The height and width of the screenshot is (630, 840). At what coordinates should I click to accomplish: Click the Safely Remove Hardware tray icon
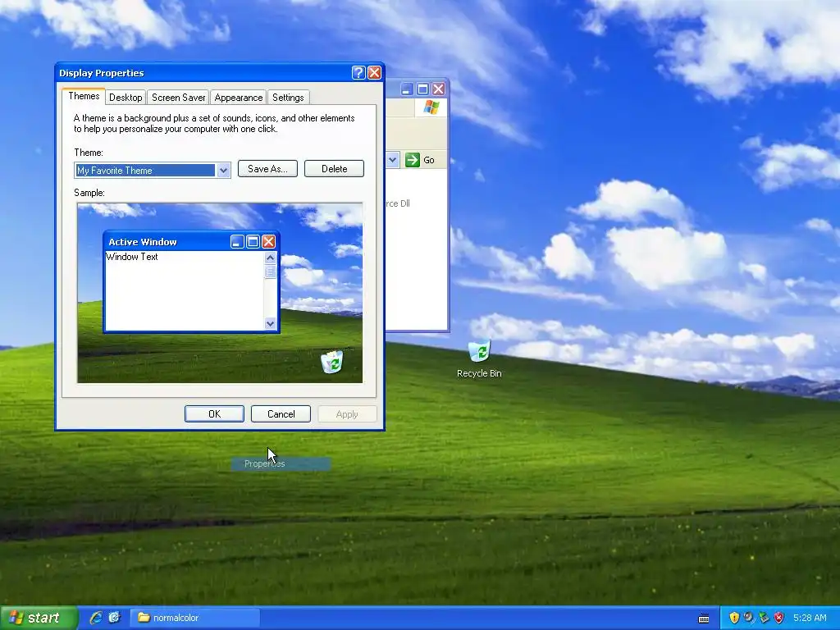pyautogui.click(x=764, y=618)
